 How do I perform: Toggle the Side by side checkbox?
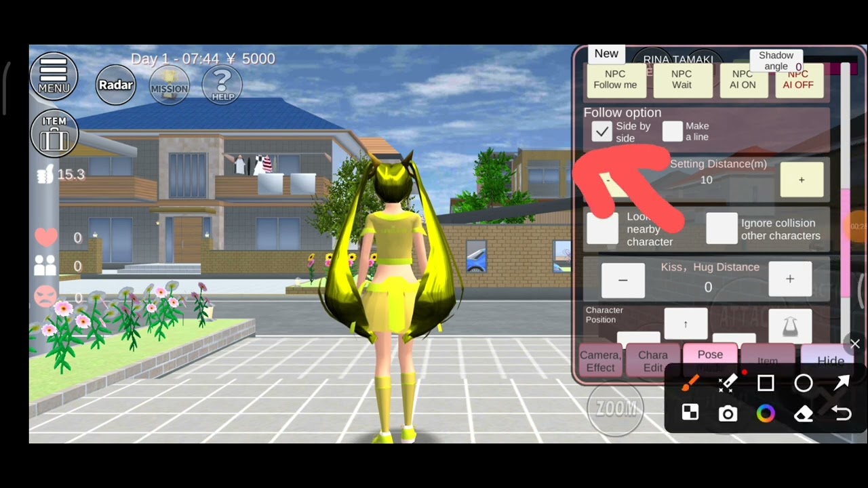(601, 131)
